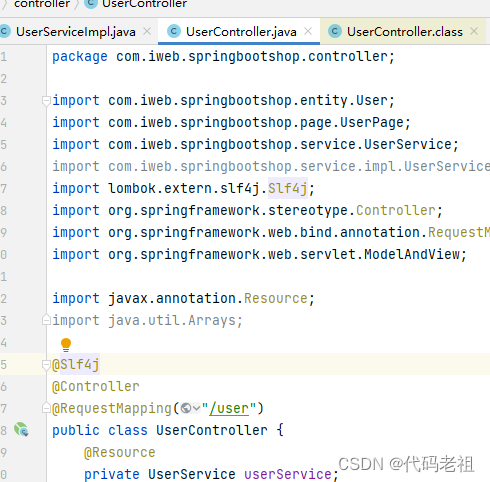
Task: Select the controller breadcrumb item
Action: [42, 4]
